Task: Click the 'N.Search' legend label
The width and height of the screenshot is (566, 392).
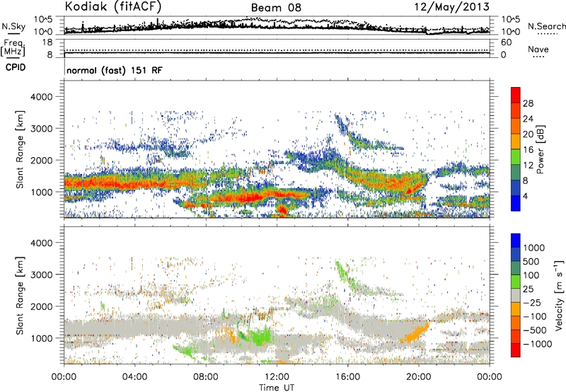Action: 546,26
